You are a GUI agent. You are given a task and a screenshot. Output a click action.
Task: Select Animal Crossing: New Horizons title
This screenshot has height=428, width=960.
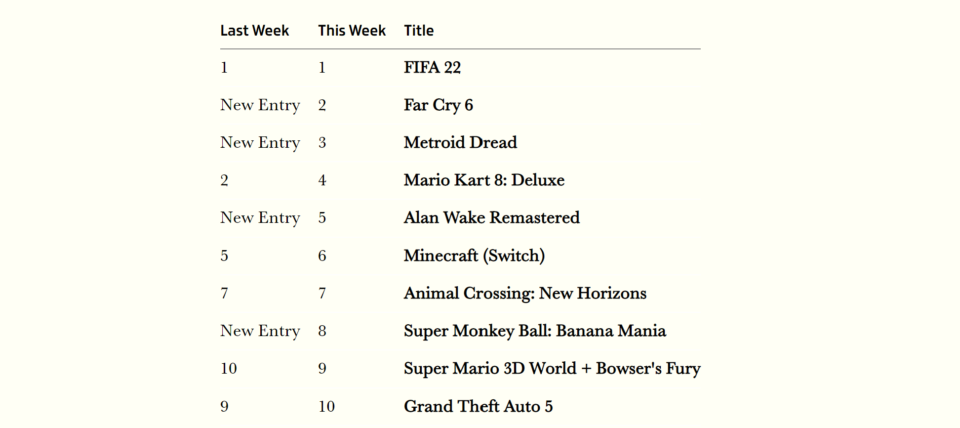click(525, 293)
